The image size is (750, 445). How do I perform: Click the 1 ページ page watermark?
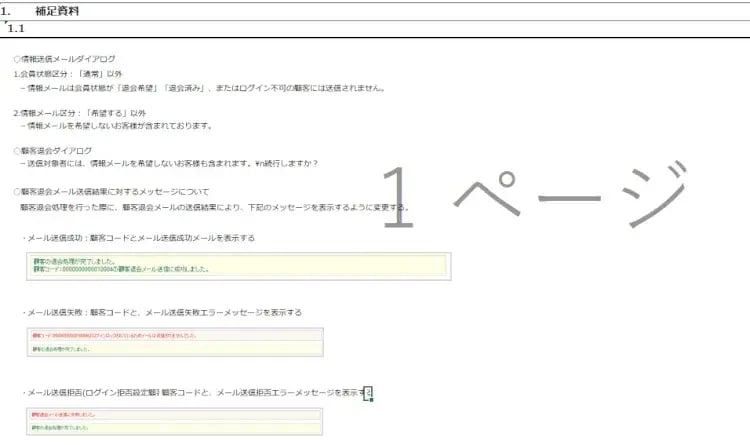point(535,190)
